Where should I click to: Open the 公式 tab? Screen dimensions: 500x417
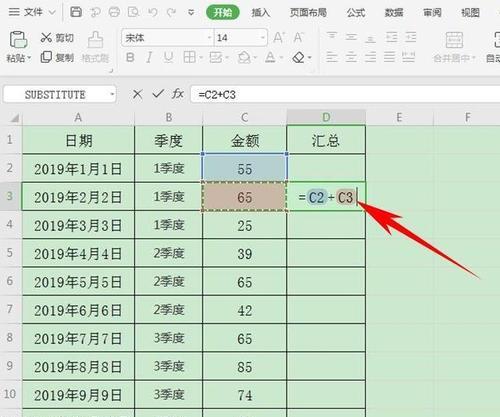[x=356, y=13]
